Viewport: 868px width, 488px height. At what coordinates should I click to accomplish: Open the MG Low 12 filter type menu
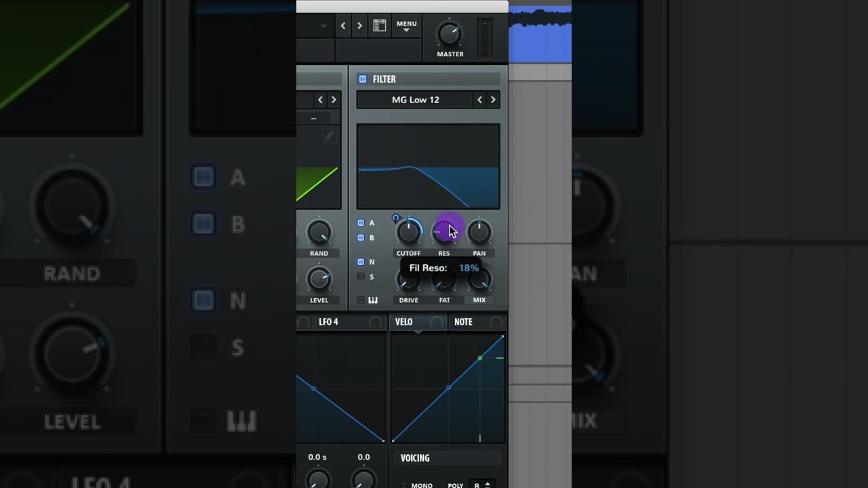coord(415,100)
